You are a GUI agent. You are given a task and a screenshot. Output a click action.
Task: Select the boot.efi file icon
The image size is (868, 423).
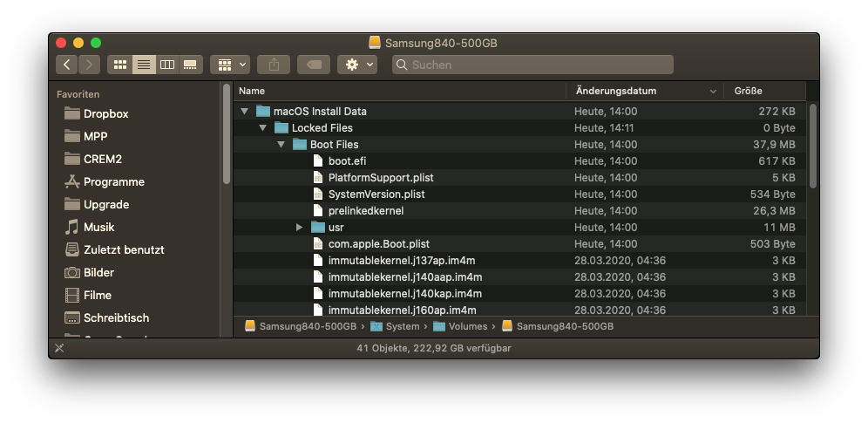(x=318, y=161)
